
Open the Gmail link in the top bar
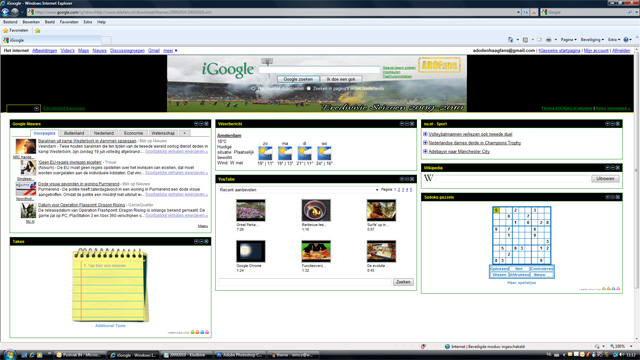coord(154,51)
